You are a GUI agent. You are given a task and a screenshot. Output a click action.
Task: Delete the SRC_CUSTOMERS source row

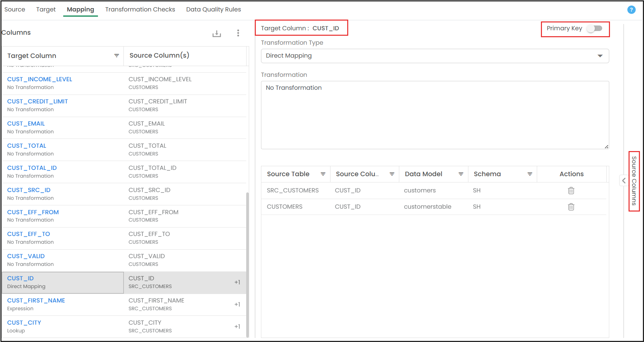(x=571, y=191)
